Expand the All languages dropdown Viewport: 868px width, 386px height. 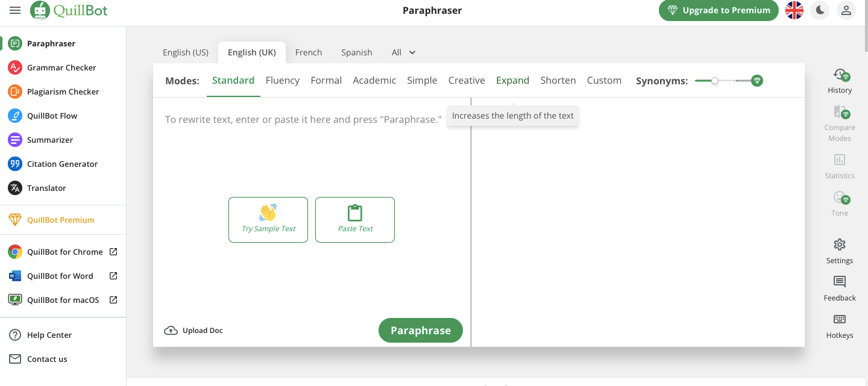click(x=404, y=52)
